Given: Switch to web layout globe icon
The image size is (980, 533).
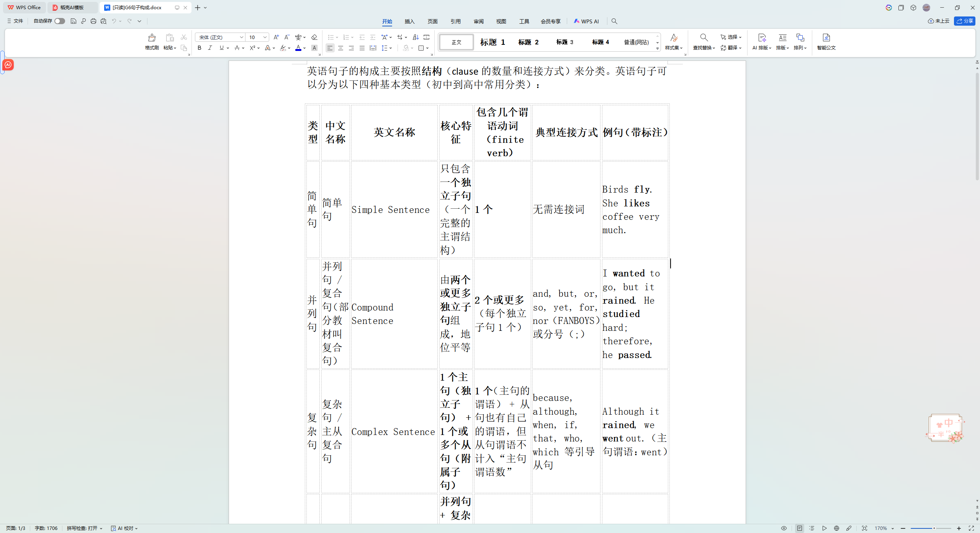Looking at the screenshot, I should pos(836,528).
